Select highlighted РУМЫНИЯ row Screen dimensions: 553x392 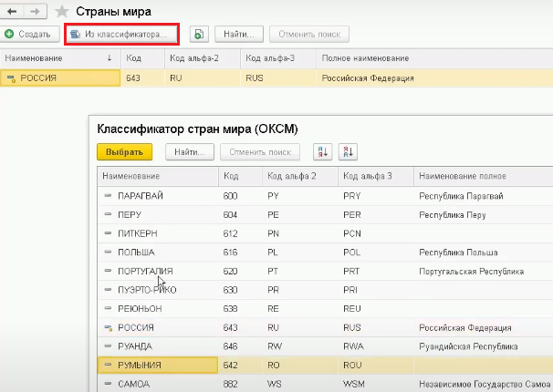click(325, 366)
